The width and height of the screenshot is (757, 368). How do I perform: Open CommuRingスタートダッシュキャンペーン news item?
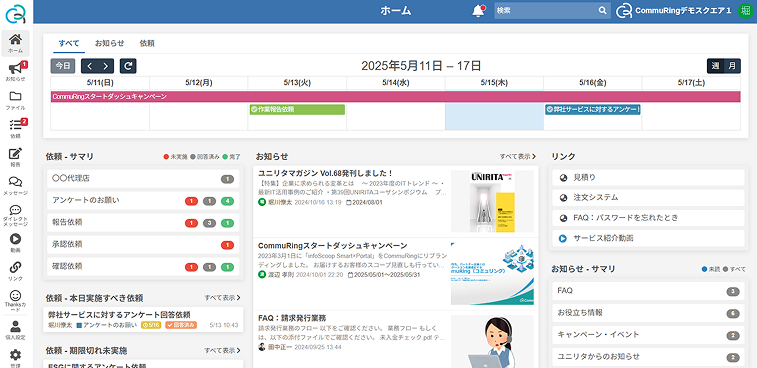pyautogui.click(x=333, y=245)
